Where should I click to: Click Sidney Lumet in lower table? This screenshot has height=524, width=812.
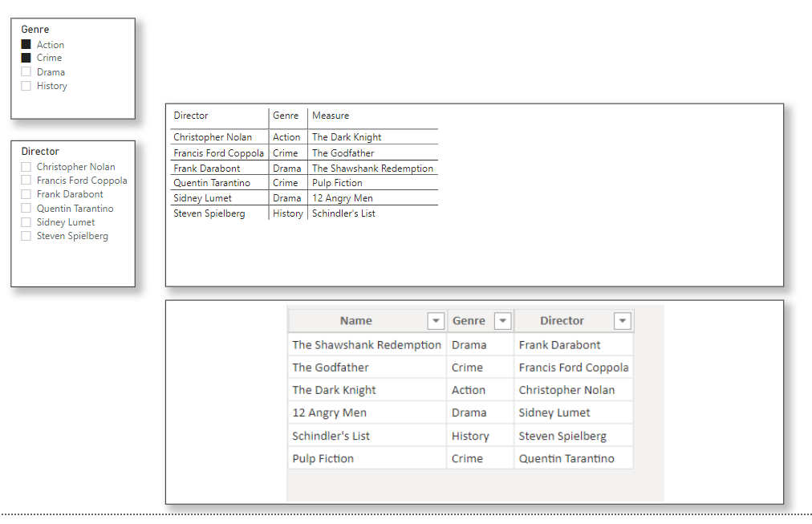pyautogui.click(x=554, y=412)
